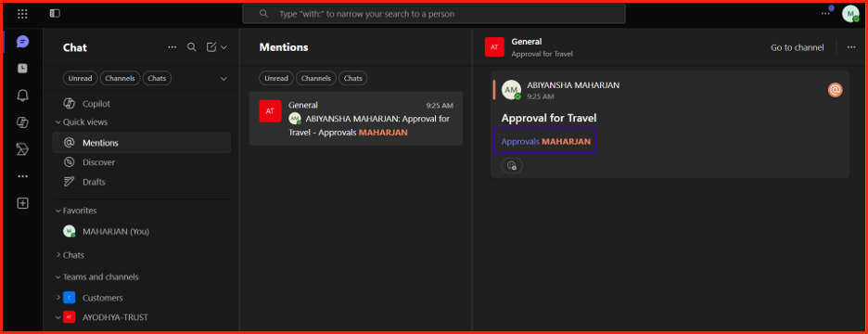Click the Mentions pane heading
Image resolution: width=868 pixels, height=334 pixels.
tap(284, 47)
